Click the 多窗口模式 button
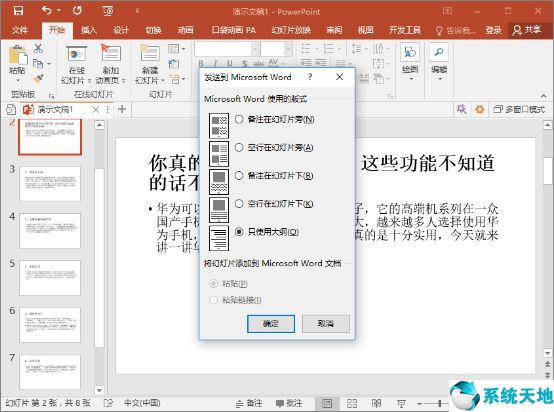The height and width of the screenshot is (412, 554). point(519,109)
